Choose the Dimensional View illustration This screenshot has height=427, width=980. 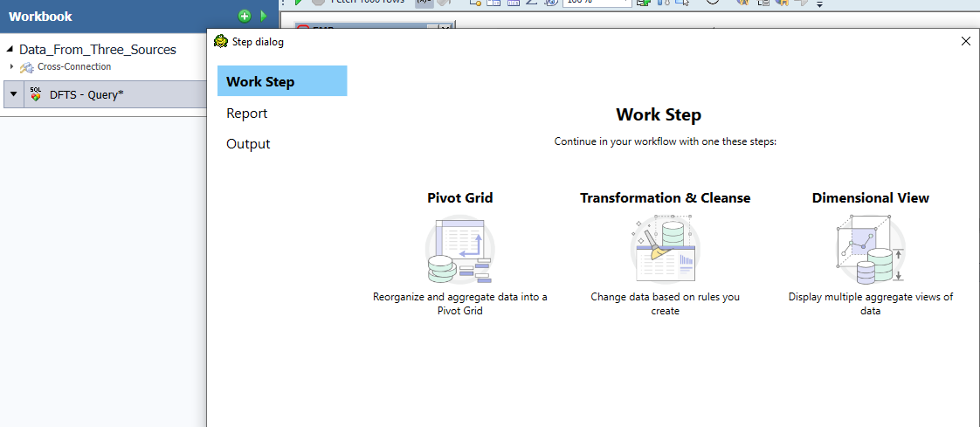tap(870, 249)
